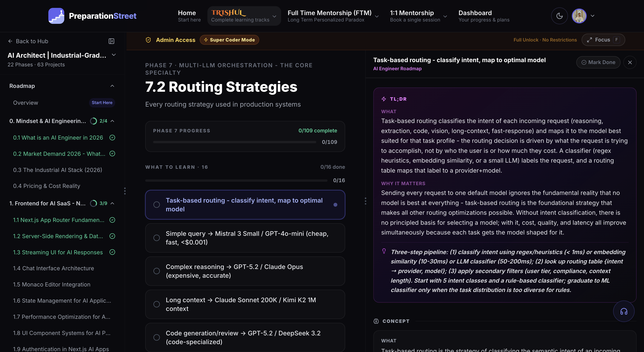Check off Code generation/review item
644x352 pixels.
click(157, 338)
